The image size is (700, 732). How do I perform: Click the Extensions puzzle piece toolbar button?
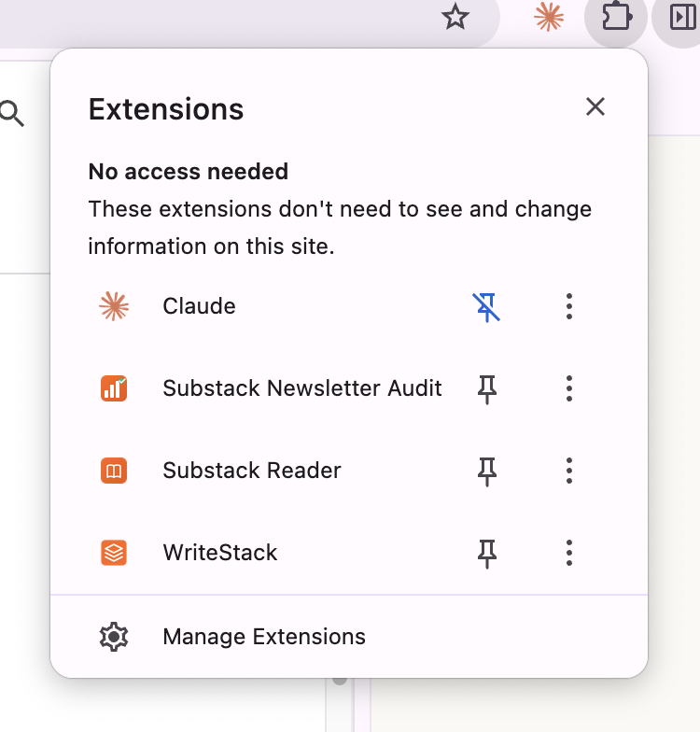617,17
